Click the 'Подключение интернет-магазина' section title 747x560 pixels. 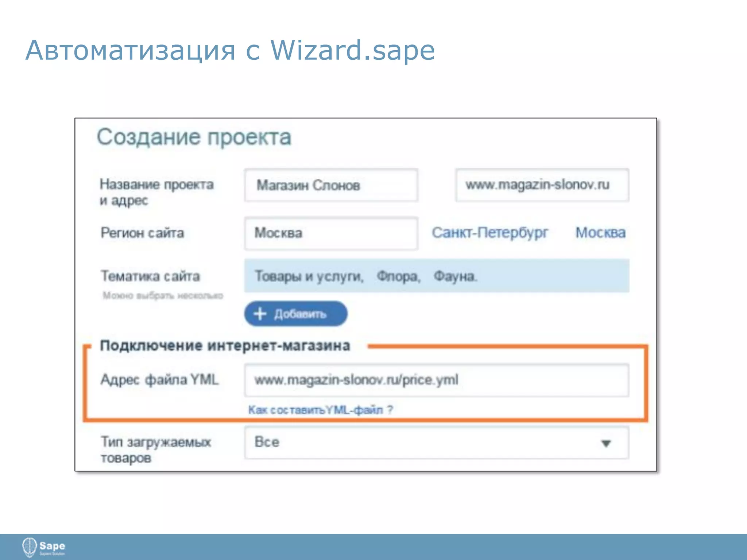[225, 346]
